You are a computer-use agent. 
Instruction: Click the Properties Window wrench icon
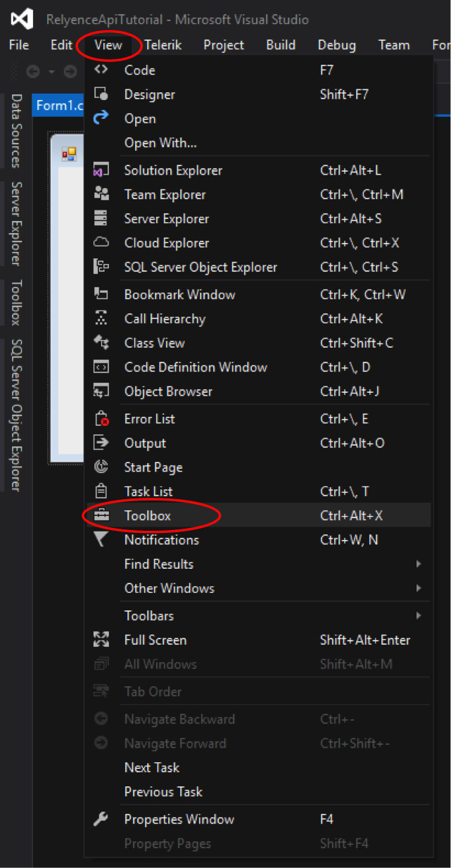[x=101, y=819]
